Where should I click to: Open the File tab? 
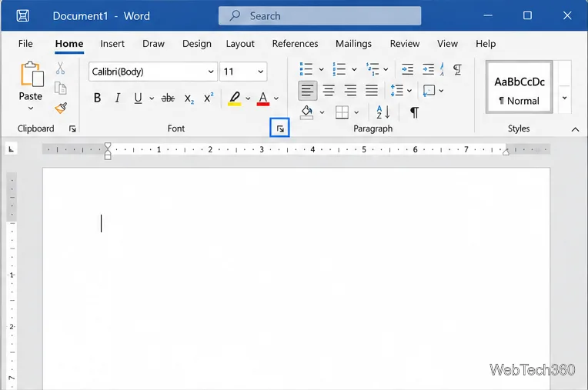tap(25, 44)
